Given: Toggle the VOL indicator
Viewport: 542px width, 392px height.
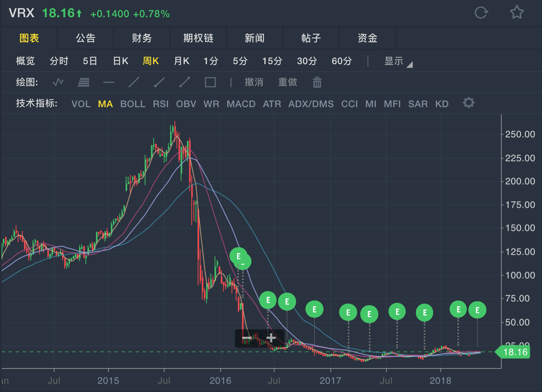Looking at the screenshot, I should (x=81, y=104).
